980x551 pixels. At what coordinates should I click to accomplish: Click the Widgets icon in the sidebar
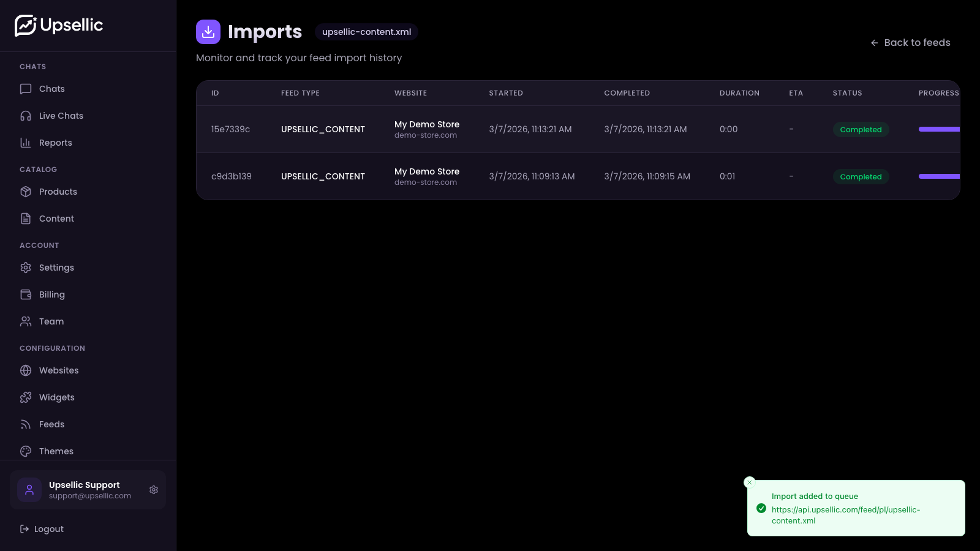25,397
